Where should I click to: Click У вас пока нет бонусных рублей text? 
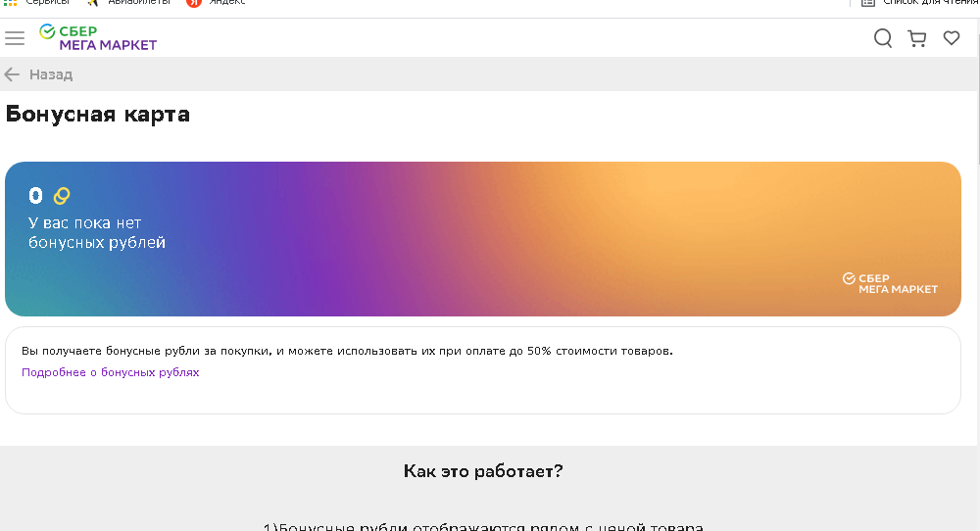[x=97, y=232]
